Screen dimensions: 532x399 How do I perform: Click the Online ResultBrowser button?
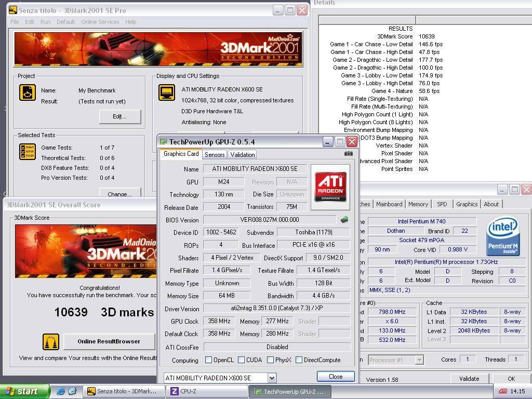(109, 341)
